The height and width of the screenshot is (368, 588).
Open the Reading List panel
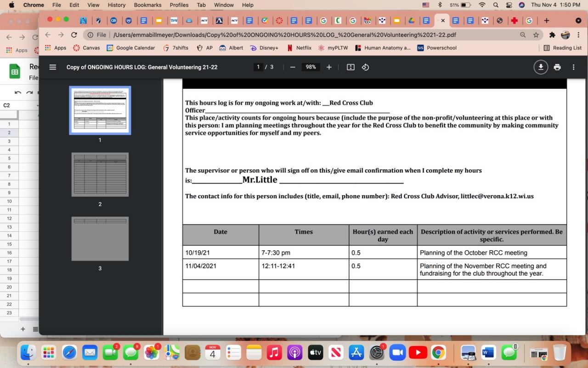point(562,48)
